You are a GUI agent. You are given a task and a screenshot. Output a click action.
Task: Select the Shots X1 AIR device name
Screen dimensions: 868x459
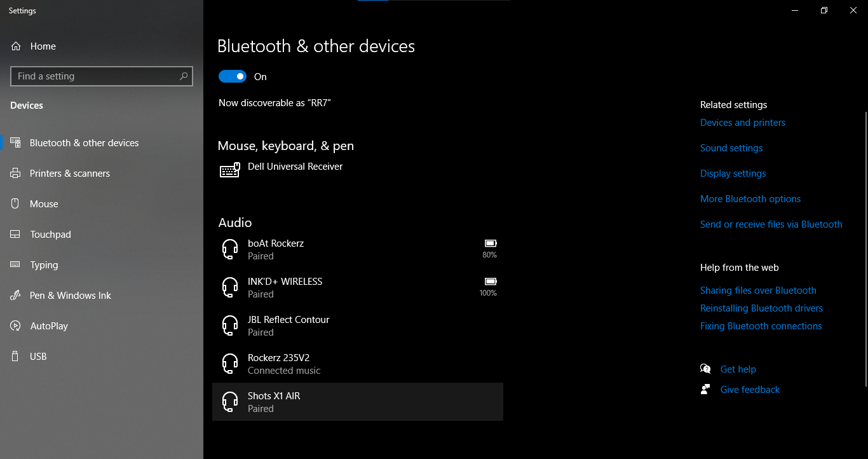(274, 396)
